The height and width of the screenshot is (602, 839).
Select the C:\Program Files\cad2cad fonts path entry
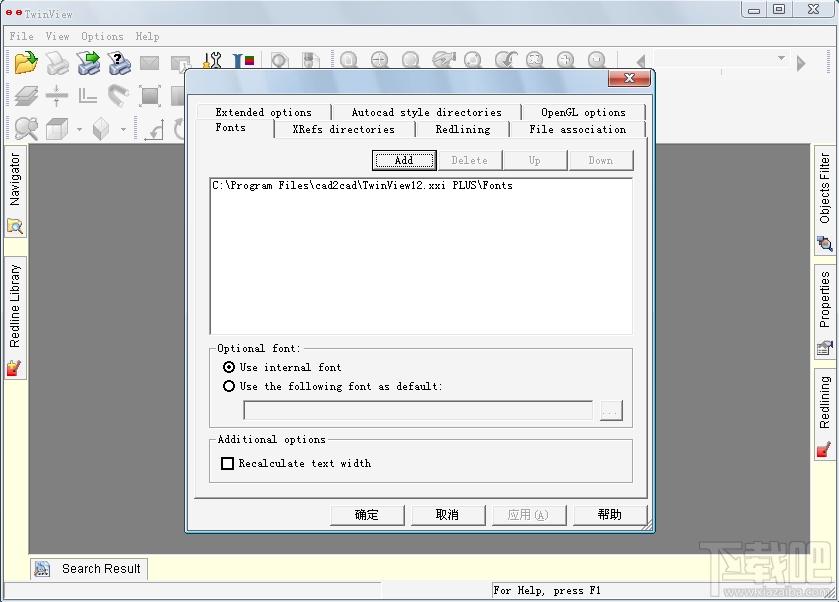[x=363, y=186]
